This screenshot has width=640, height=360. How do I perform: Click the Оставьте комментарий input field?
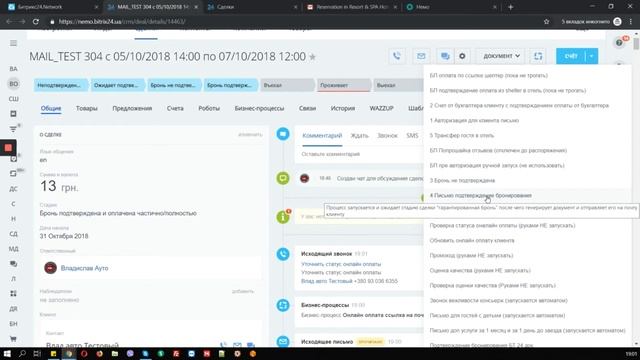click(x=359, y=154)
